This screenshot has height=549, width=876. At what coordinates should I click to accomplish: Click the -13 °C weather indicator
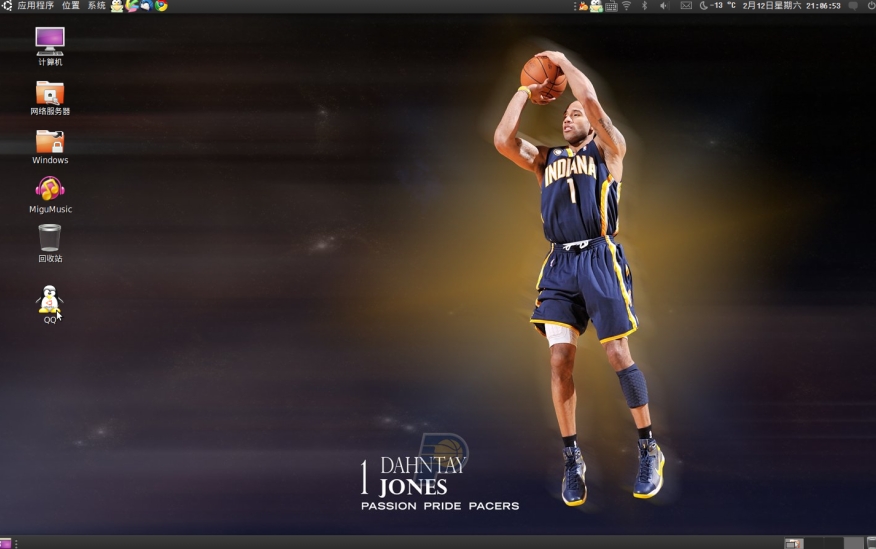click(717, 6)
